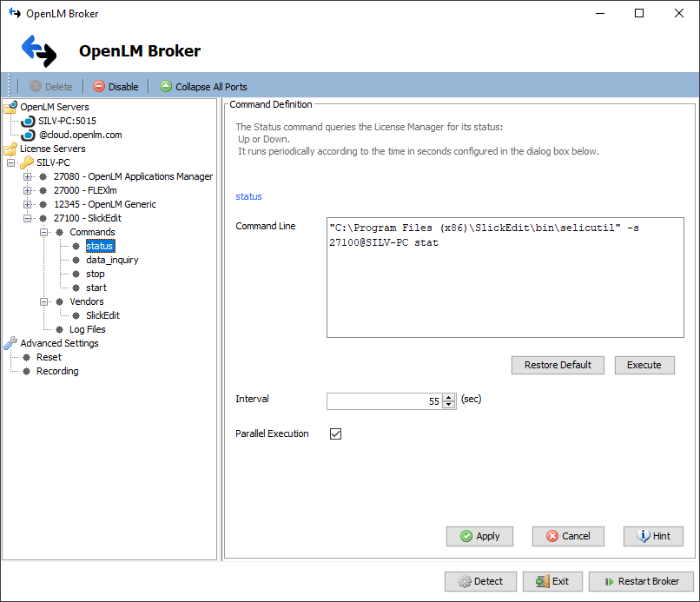Viewport: 700px width, 602px height.
Task: Click the status command bullet icon
Action: pyautogui.click(x=76, y=246)
